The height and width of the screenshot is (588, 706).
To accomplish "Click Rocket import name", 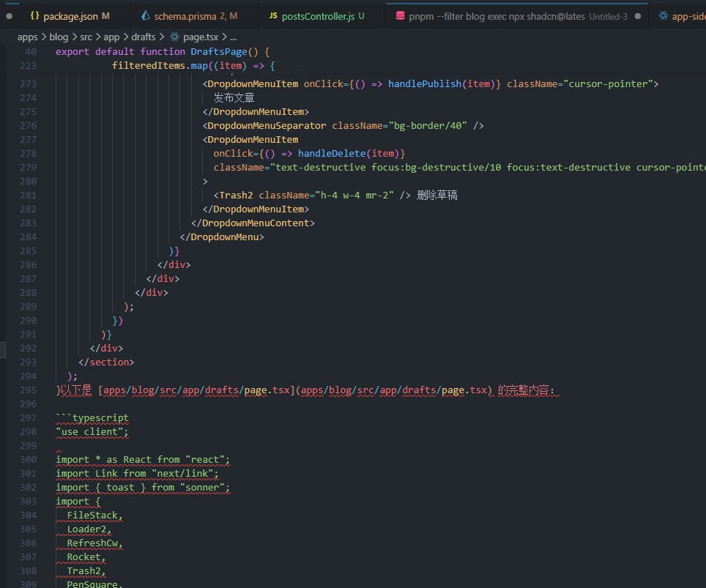I will [83, 557].
